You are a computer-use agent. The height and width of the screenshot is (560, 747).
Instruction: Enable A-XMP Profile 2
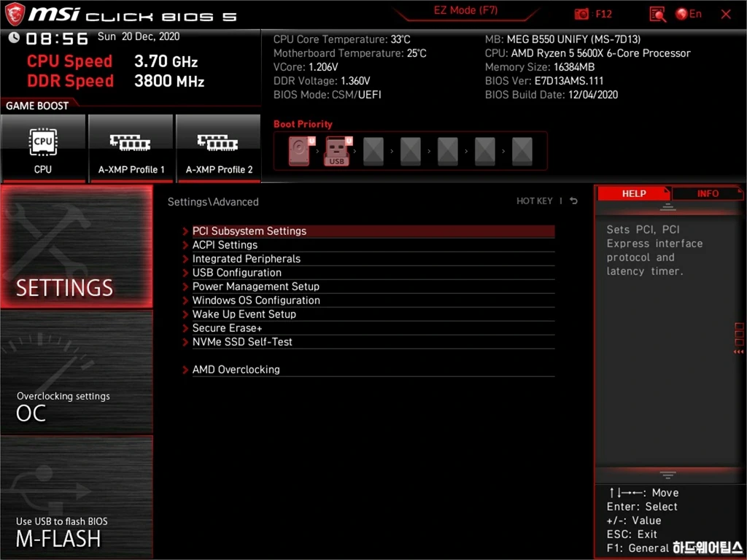point(219,149)
